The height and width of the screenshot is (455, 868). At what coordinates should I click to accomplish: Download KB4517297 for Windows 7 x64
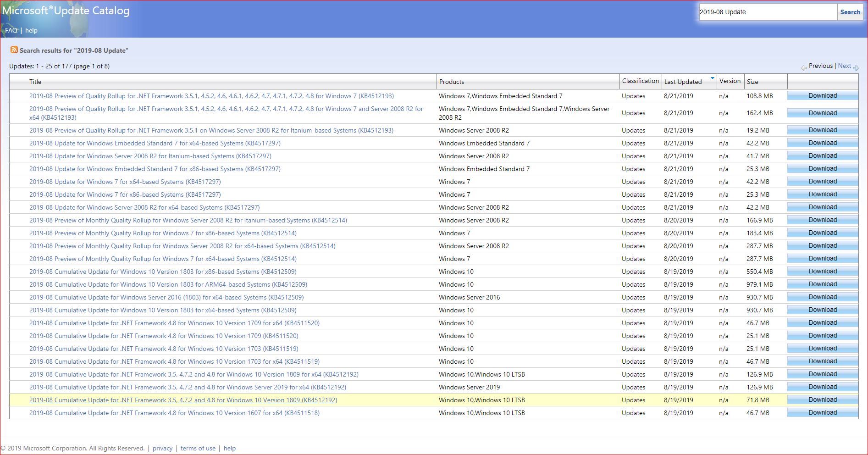tap(823, 181)
